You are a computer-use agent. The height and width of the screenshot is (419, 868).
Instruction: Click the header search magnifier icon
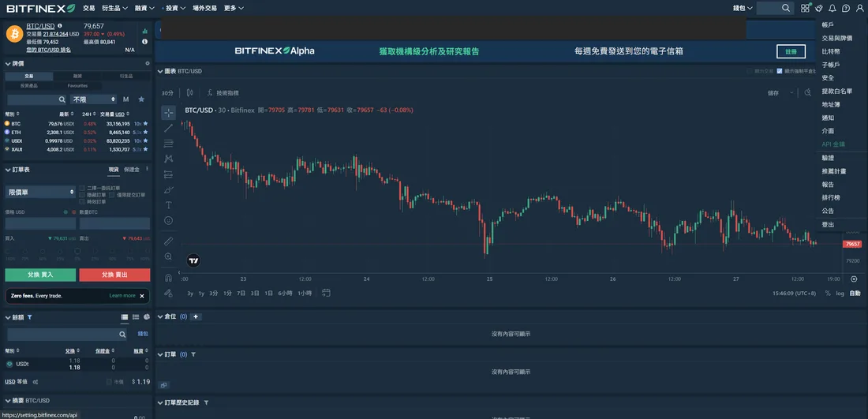point(786,9)
